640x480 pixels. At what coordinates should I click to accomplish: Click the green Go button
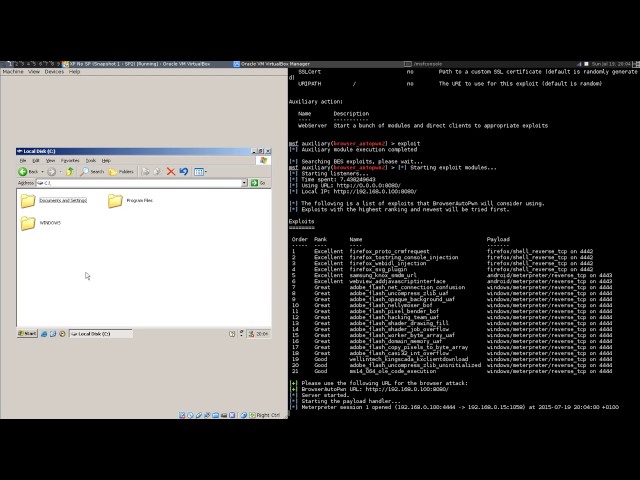(258, 183)
